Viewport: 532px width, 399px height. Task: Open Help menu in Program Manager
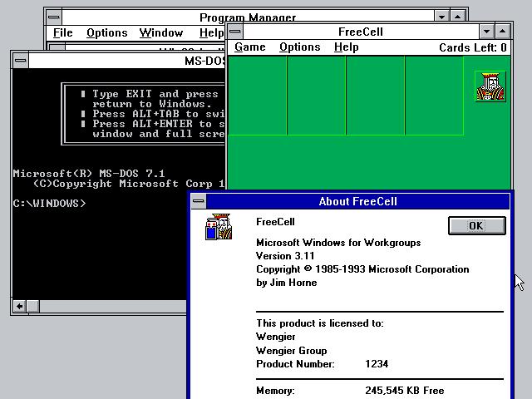click(211, 33)
